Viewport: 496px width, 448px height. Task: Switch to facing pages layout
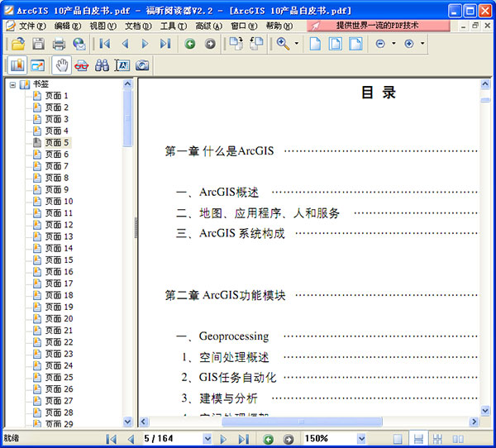[458, 439]
